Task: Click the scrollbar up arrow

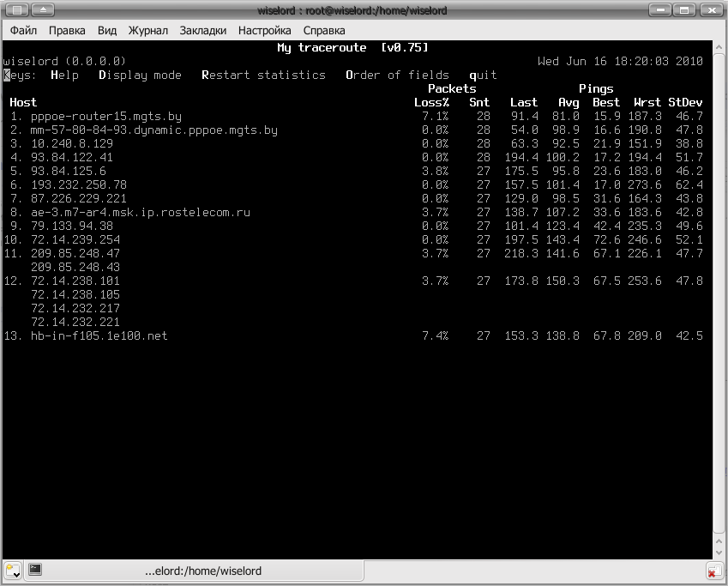Action: click(719, 47)
